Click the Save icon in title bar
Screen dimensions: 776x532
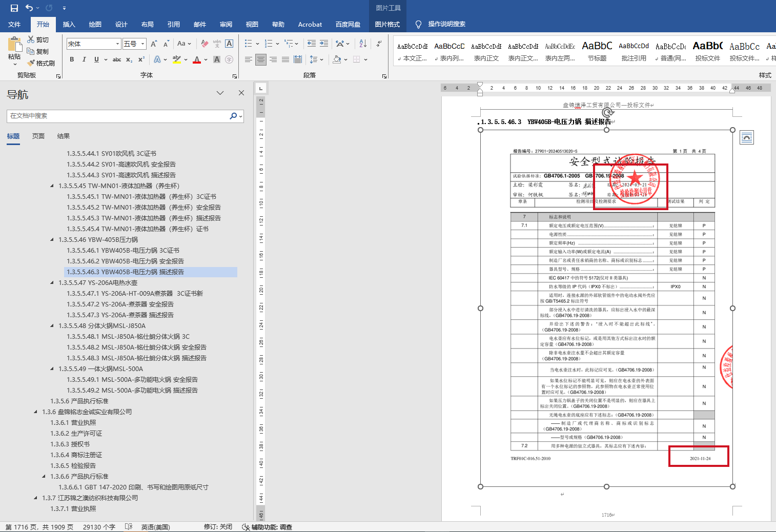coord(14,8)
